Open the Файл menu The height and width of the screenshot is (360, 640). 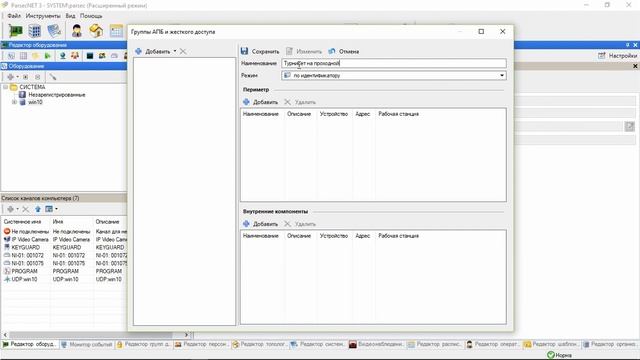(x=14, y=16)
